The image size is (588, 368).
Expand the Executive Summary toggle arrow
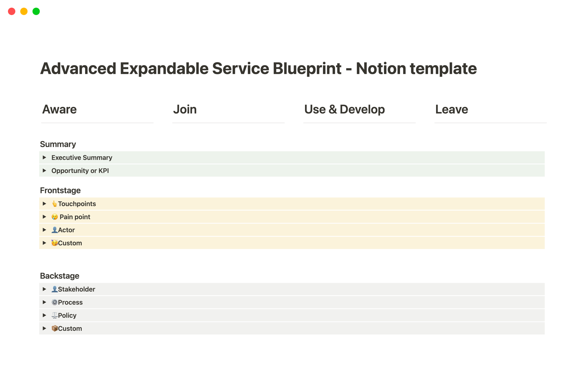pyautogui.click(x=44, y=158)
